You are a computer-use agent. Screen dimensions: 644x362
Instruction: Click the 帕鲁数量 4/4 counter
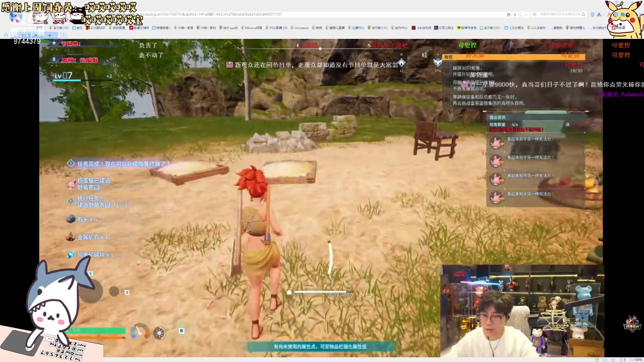503,124
